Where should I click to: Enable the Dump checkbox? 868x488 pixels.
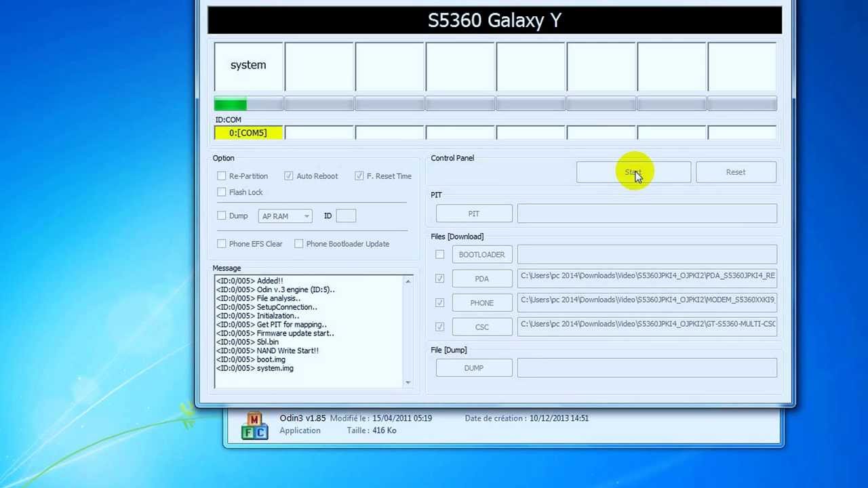[222, 216]
